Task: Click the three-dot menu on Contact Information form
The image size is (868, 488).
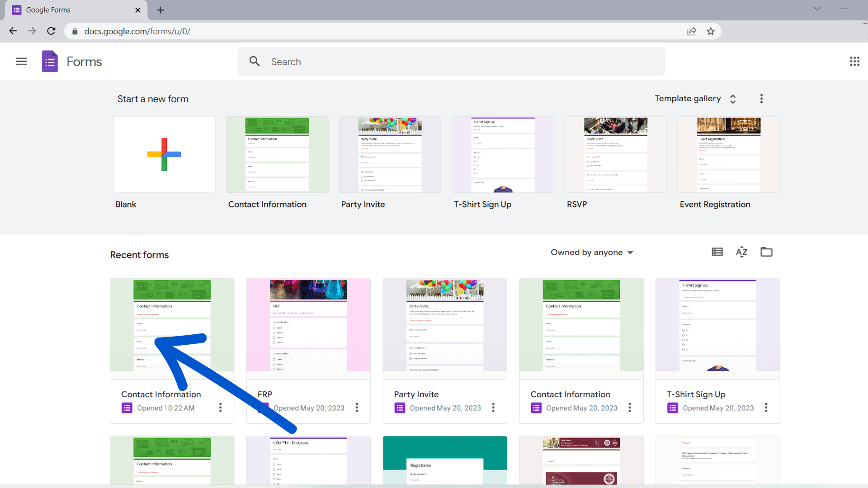Action: tap(221, 408)
